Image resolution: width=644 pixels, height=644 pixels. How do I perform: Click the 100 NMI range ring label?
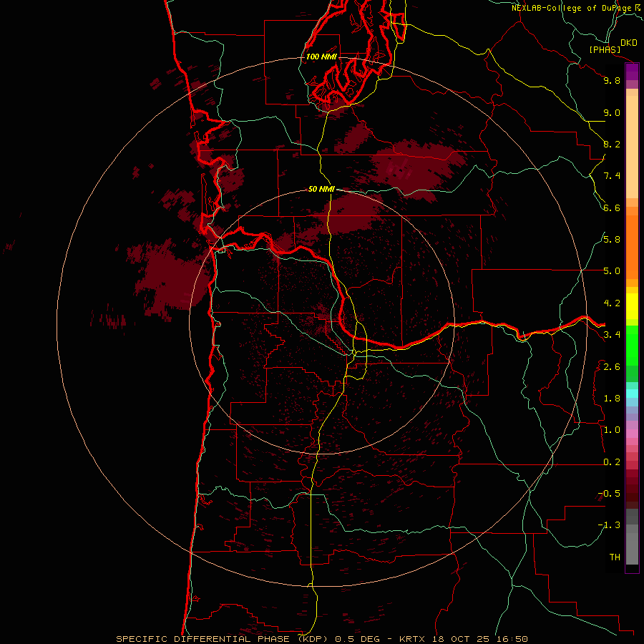pyautogui.click(x=321, y=57)
